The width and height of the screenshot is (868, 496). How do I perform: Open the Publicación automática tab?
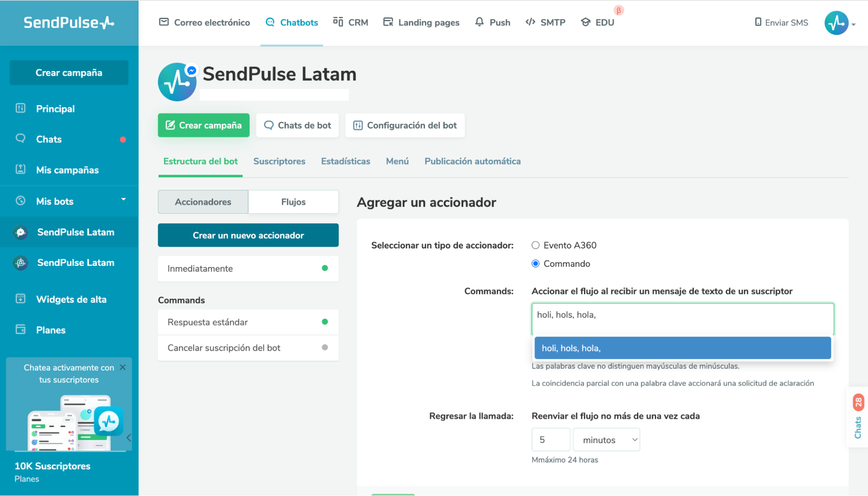[472, 161]
